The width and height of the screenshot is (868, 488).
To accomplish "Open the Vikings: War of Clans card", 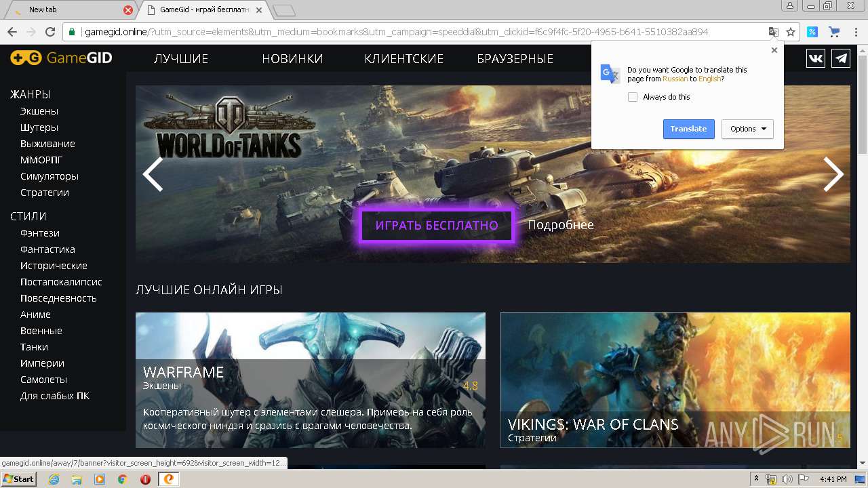I will pyautogui.click(x=675, y=380).
